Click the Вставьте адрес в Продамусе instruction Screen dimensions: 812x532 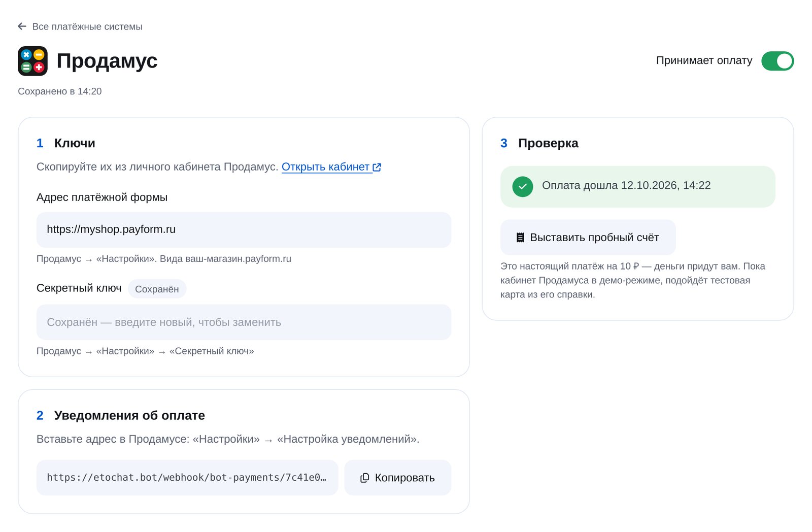pos(228,439)
